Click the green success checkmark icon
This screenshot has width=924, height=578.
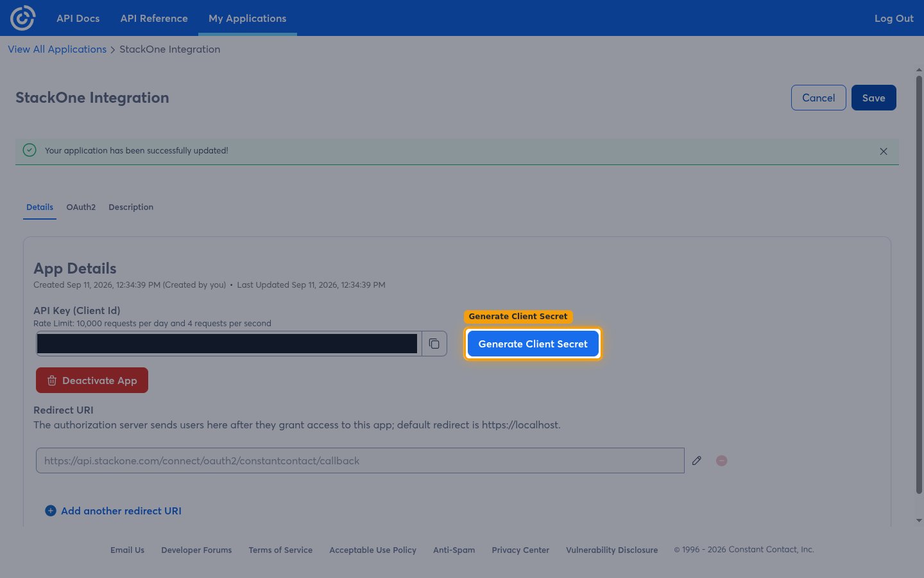pos(30,150)
